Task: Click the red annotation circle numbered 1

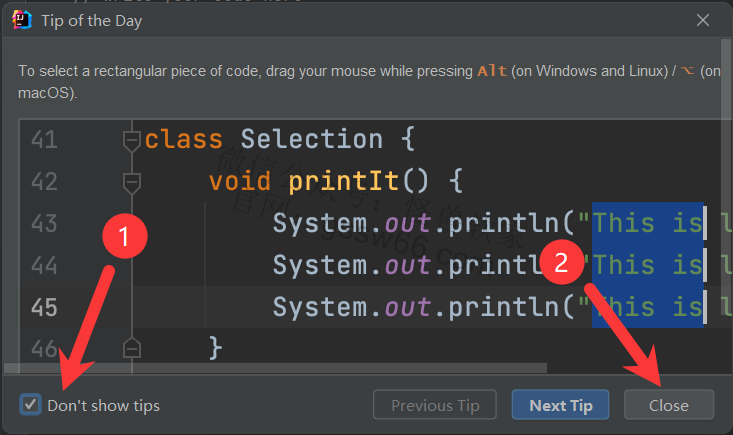Action: point(125,238)
